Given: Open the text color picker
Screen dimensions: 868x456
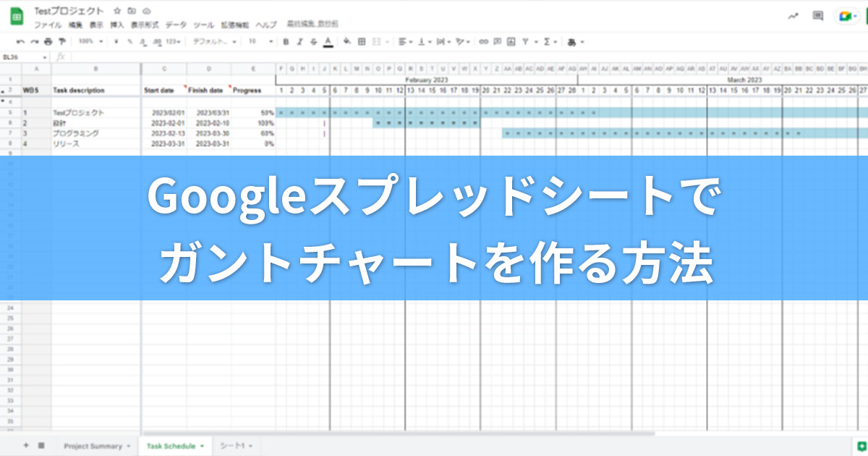Looking at the screenshot, I should click(x=328, y=41).
